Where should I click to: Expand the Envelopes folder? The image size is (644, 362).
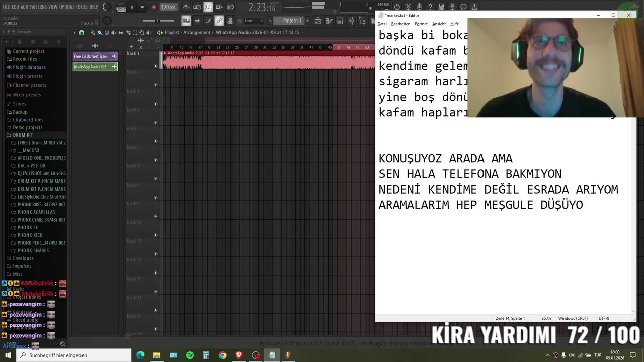click(x=23, y=258)
